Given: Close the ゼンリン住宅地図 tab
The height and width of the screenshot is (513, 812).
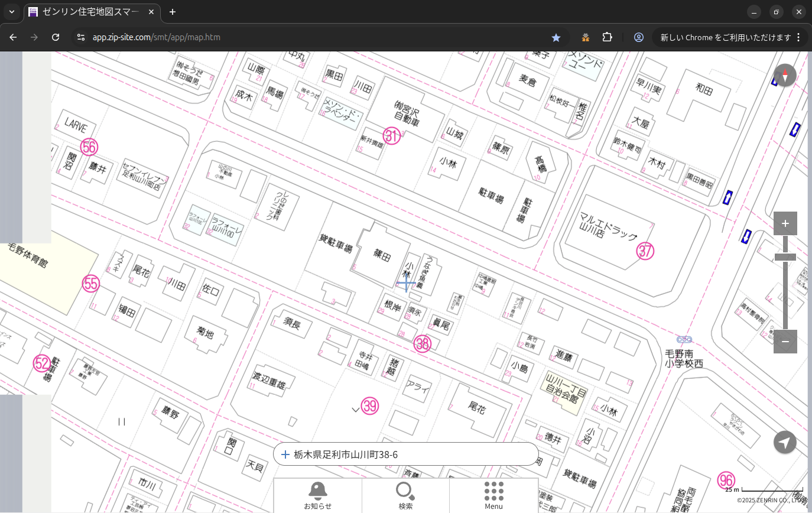Looking at the screenshot, I should (x=152, y=12).
